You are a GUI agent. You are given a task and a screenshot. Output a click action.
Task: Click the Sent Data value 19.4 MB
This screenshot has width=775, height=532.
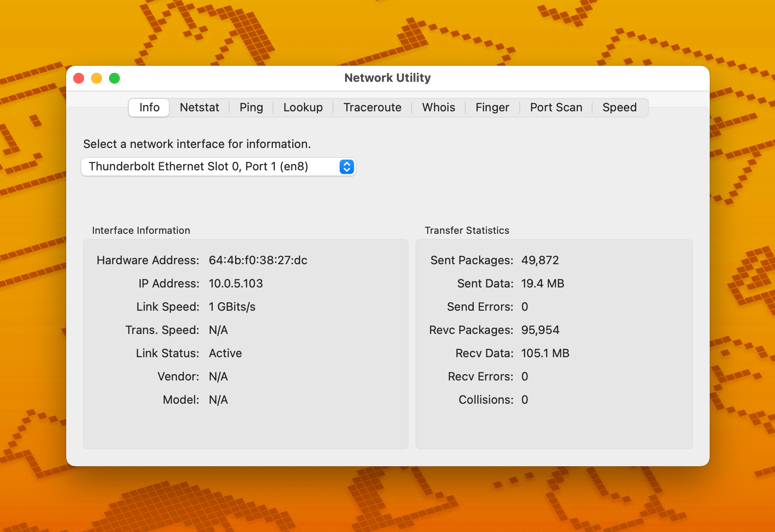(543, 283)
